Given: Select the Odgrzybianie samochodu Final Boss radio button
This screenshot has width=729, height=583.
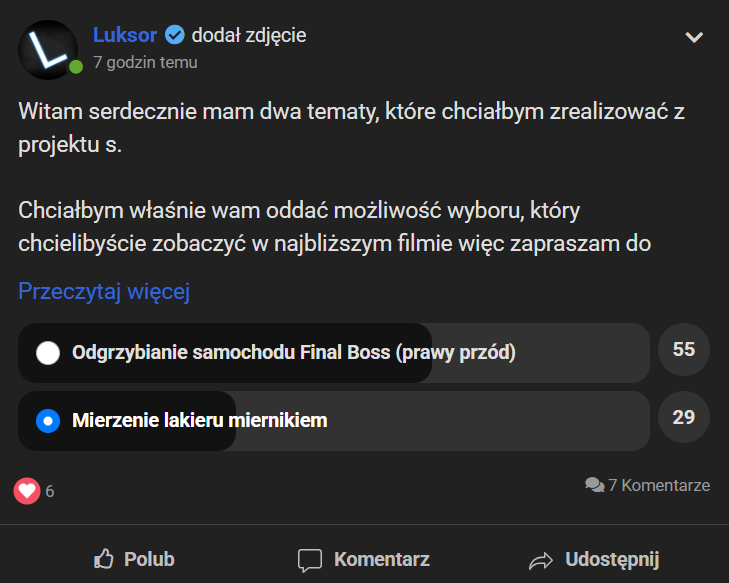Looking at the screenshot, I should pos(48,353).
